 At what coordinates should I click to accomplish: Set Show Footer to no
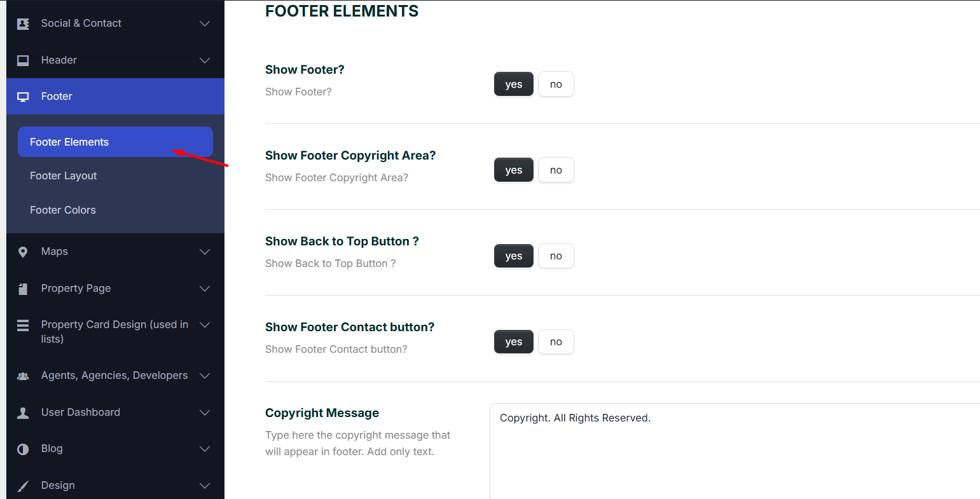(556, 85)
